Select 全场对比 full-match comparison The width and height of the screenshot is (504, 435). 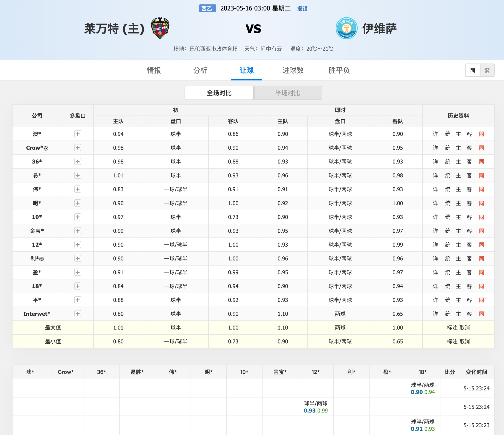tap(219, 93)
